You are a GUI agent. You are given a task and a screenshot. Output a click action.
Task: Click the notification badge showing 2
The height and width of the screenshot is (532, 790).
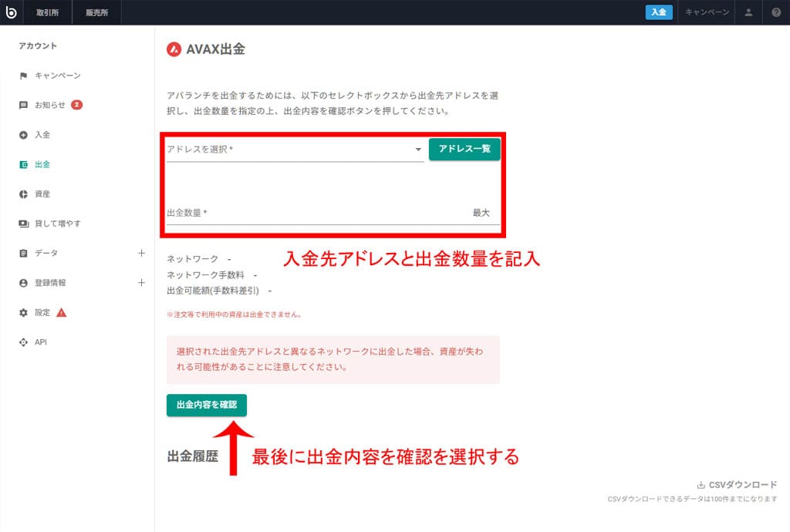click(76, 105)
